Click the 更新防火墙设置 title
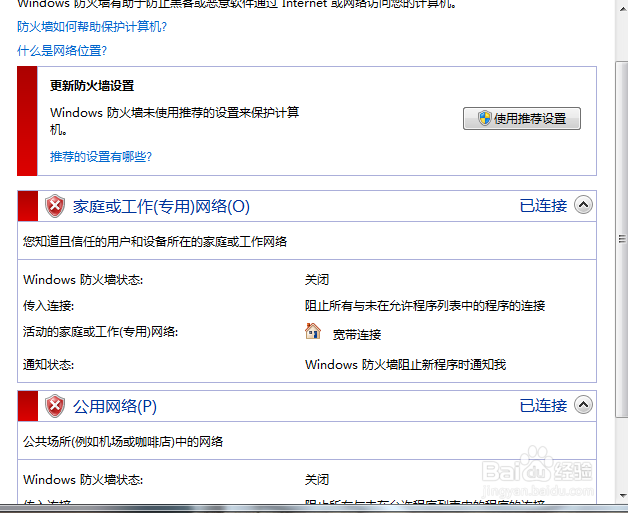This screenshot has width=628, height=513. pos(92,86)
